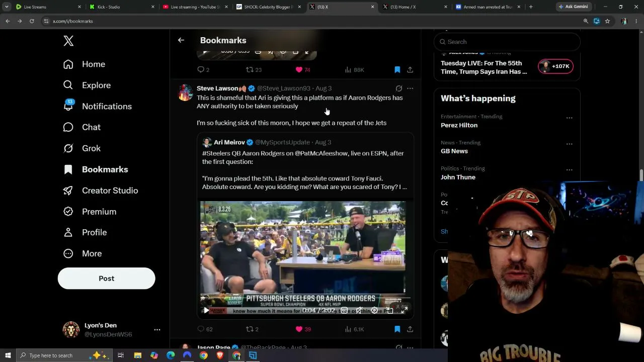644x362 pixels.
Task: Open Perez Hilton trending topic
Action: point(459,125)
